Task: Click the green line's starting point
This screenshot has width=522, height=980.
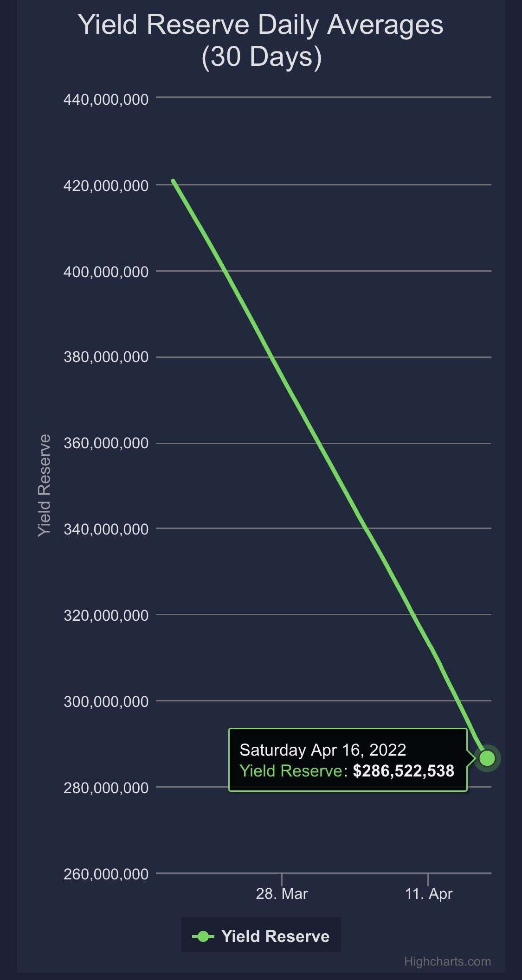Action: 173,181
